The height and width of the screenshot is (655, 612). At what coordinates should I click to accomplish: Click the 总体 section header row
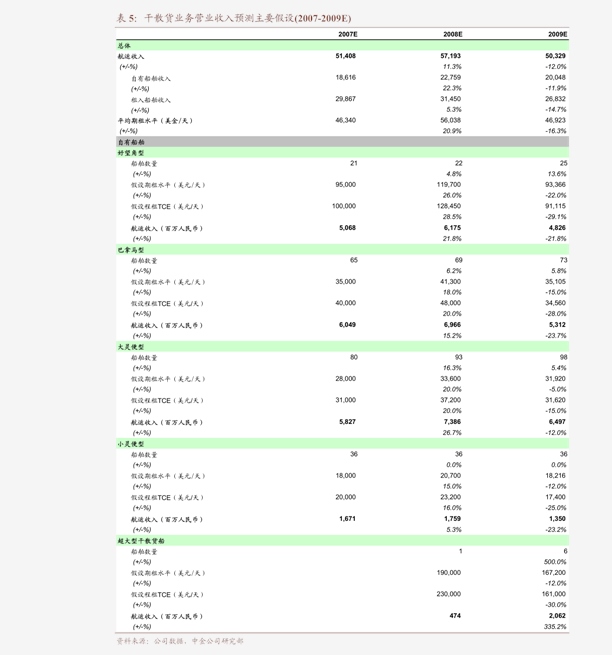(124, 46)
